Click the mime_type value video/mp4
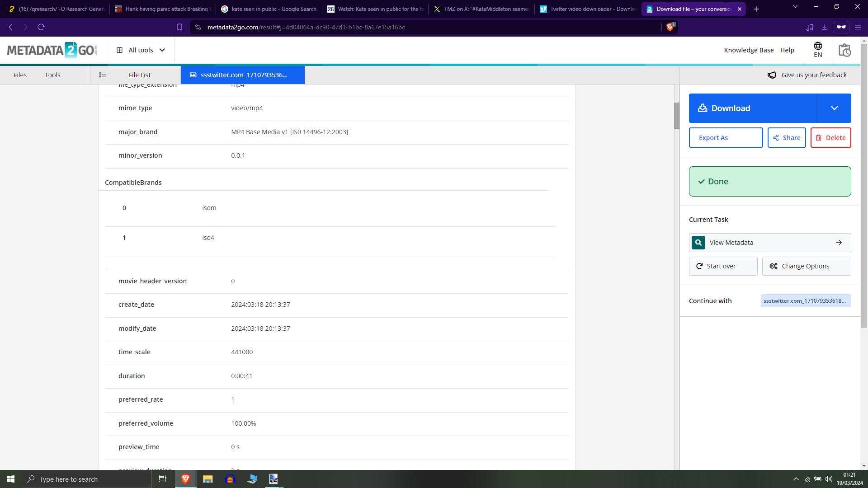Screen dimensions: 868x488 pos(247,108)
